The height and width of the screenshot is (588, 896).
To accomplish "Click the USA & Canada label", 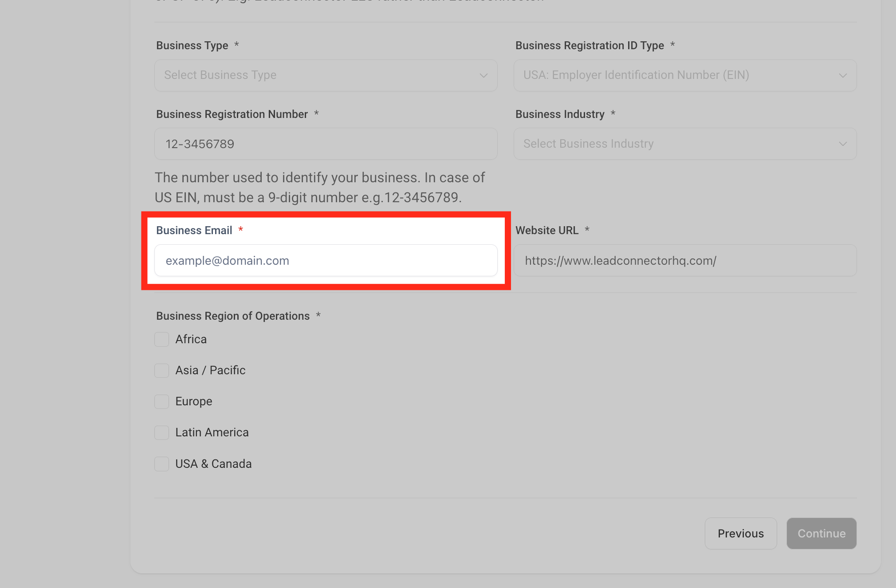I will [x=213, y=464].
